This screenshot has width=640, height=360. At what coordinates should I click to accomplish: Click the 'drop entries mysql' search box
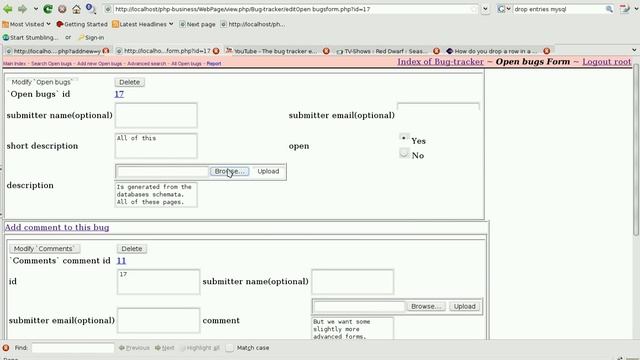(x=558, y=9)
